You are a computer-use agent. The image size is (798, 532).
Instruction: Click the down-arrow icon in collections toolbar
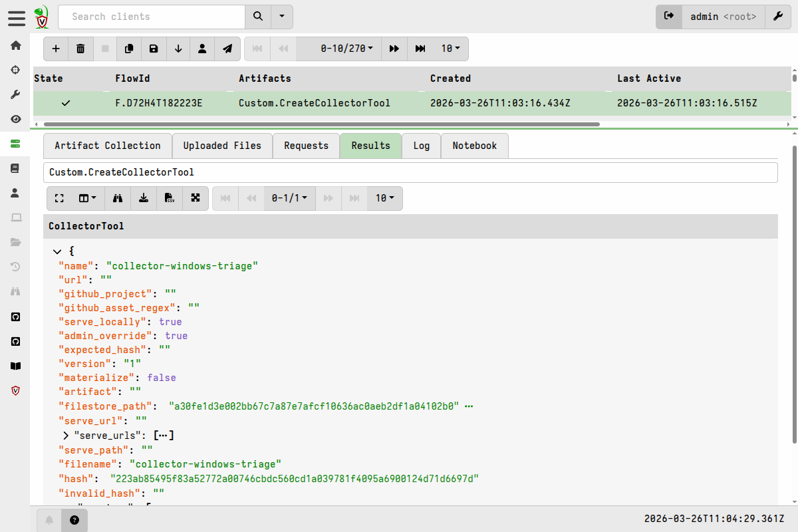coord(178,49)
